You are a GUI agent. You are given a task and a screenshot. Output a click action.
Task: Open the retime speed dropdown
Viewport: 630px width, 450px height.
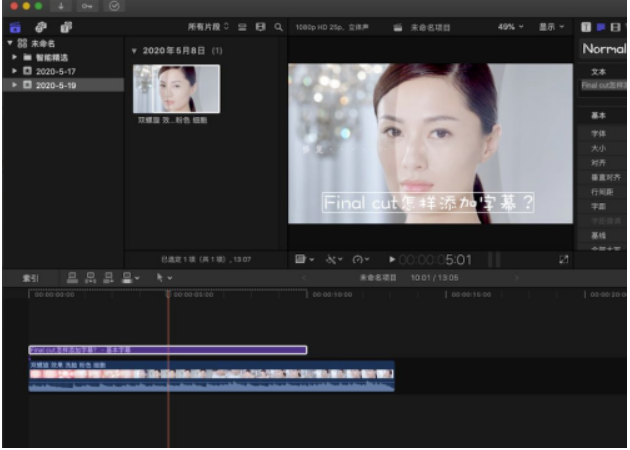click(x=360, y=260)
